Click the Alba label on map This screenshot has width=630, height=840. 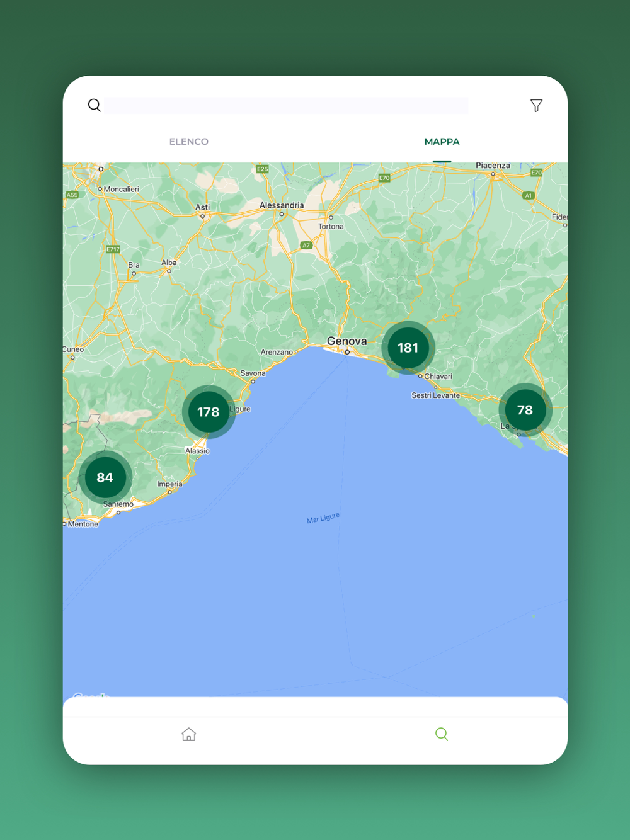tap(169, 263)
